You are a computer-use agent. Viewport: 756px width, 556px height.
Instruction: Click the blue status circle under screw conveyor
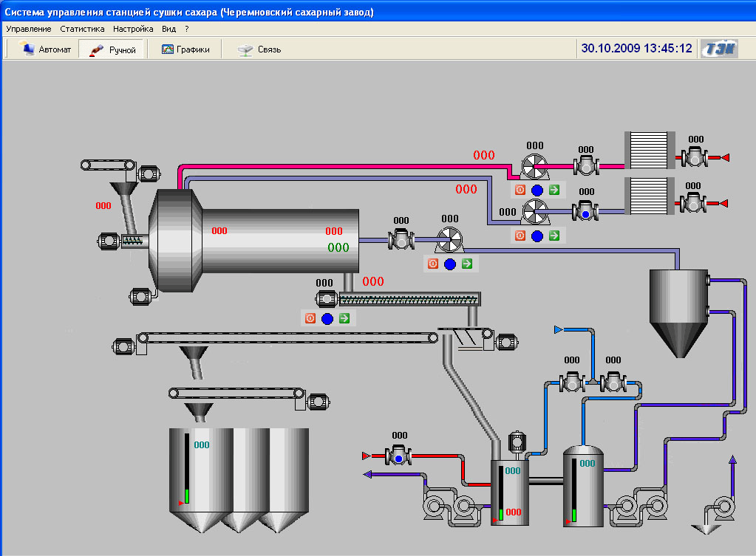pyautogui.click(x=327, y=319)
